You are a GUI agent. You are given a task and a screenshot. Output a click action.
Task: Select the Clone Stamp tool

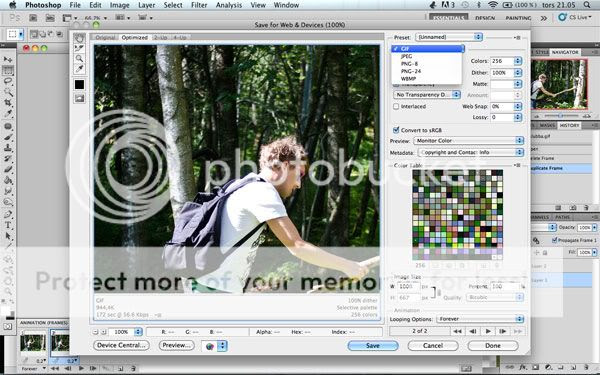(8, 148)
